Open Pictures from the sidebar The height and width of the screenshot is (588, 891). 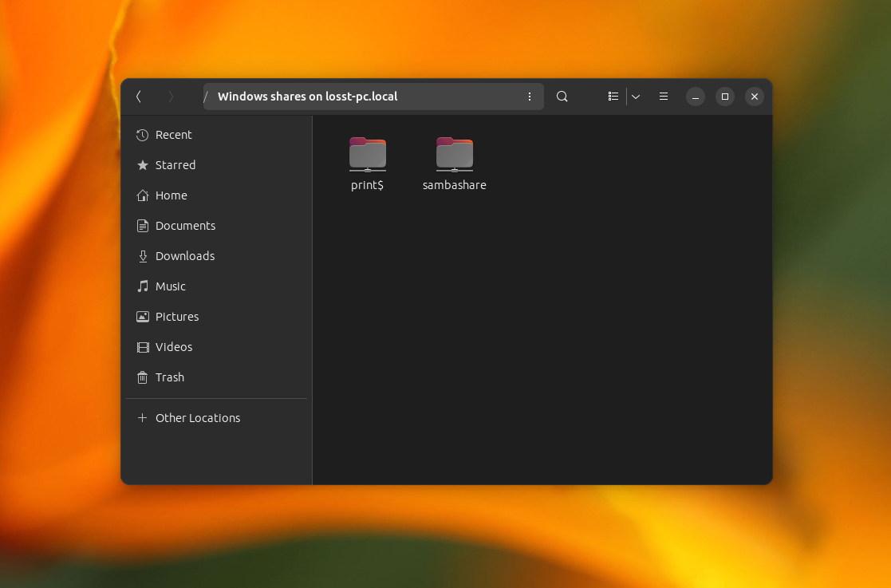(176, 317)
